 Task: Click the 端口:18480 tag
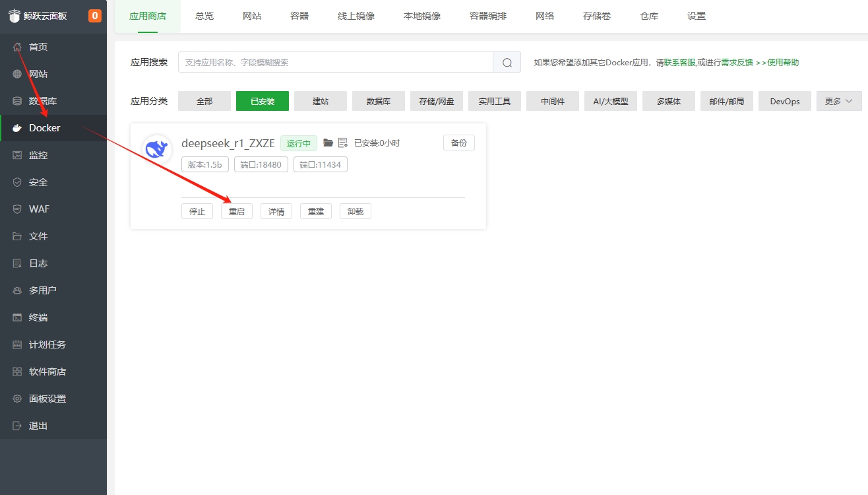(x=261, y=164)
